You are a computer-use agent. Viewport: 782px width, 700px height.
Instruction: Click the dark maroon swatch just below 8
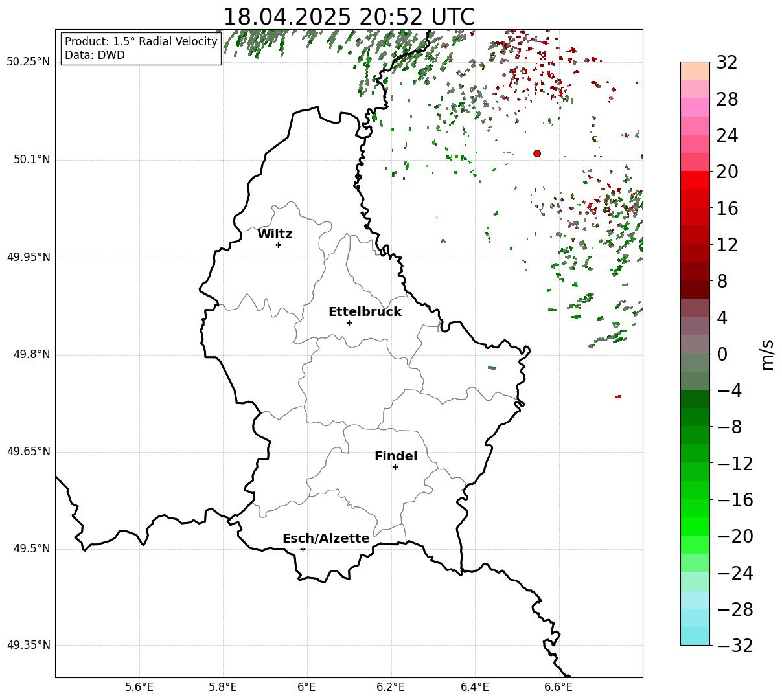pyautogui.click(x=695, y=289)
